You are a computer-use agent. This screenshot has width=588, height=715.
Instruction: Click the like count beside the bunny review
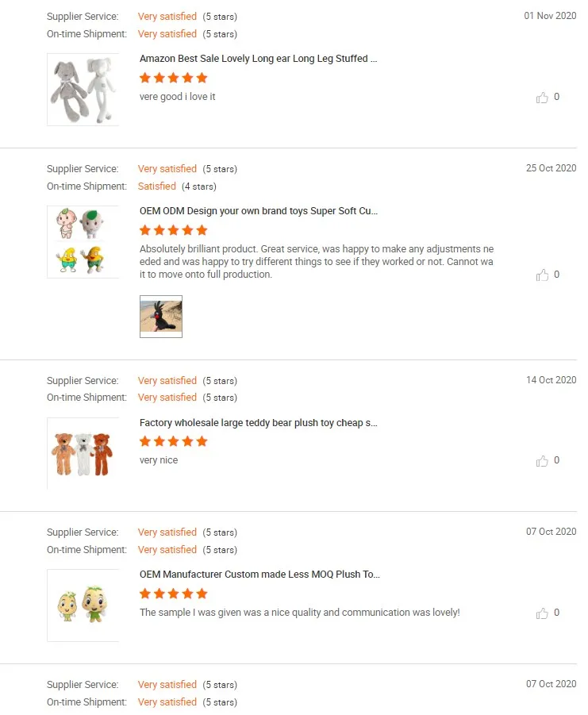(x=556, y=97)
